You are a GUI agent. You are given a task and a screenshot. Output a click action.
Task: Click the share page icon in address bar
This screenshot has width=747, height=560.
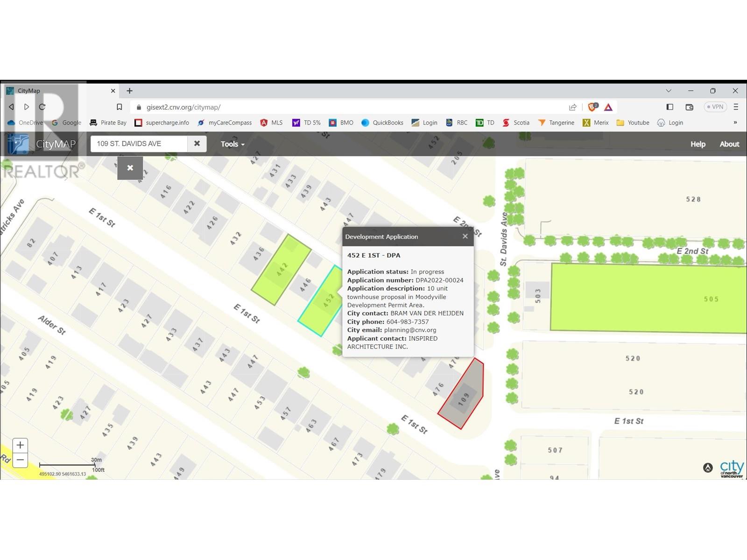(x=573, y=107)
